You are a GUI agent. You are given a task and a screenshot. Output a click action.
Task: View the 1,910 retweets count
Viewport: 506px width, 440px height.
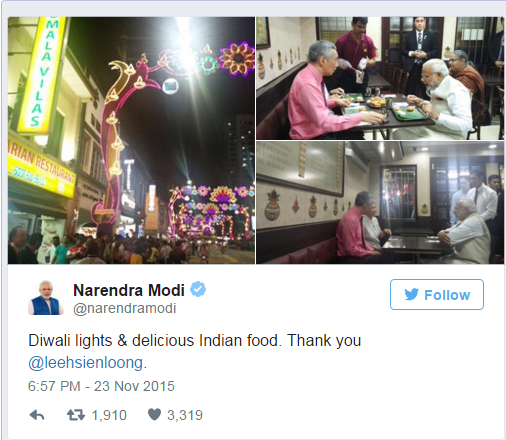(x=109, y=415)
